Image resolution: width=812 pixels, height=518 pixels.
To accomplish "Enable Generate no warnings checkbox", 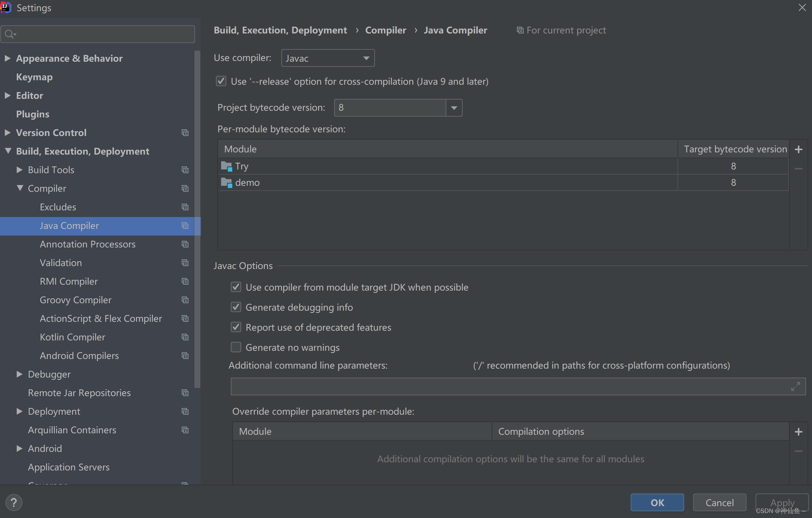I will [236, 347].
